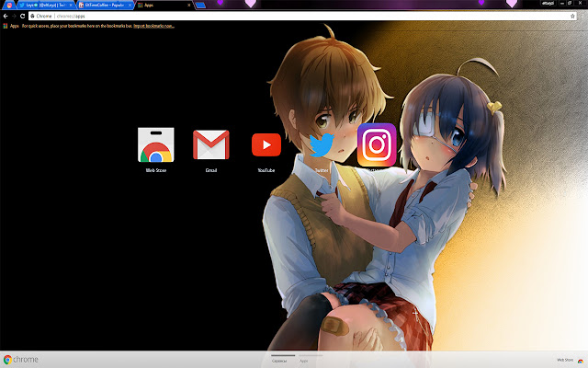Switch to the pinned Instagram tab
This screenshot has height=368, width=588.
[9, 6]
